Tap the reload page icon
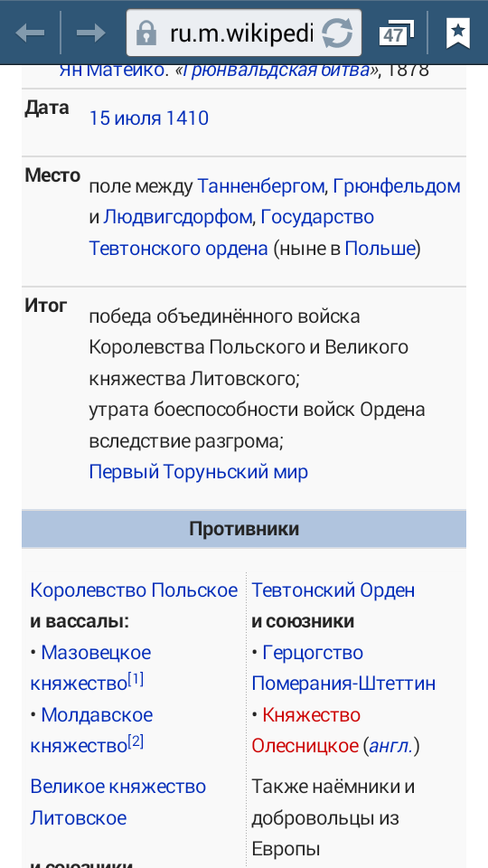The height and width of the screenshot is (868, 488). click(x=337, y=33)
